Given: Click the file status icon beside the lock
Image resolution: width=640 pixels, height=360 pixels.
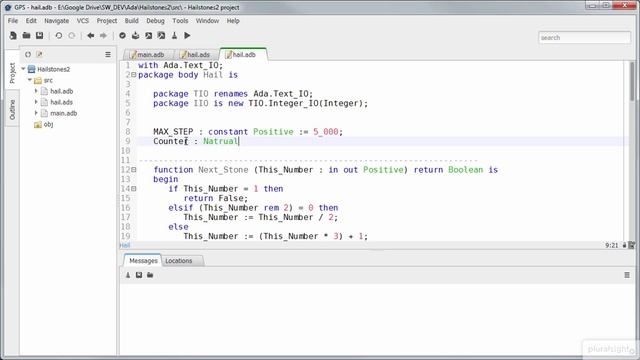Looking at the screenshot, I should (631, 245).
